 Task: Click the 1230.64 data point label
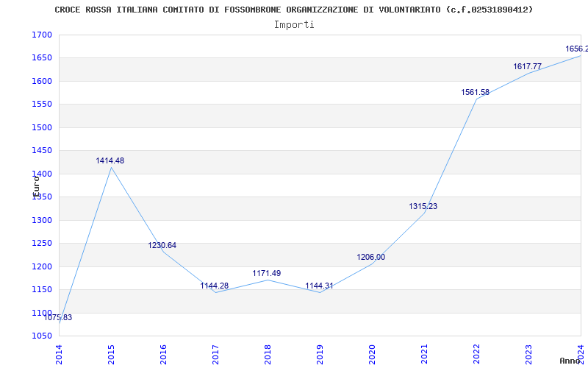[x=162, y=245]
